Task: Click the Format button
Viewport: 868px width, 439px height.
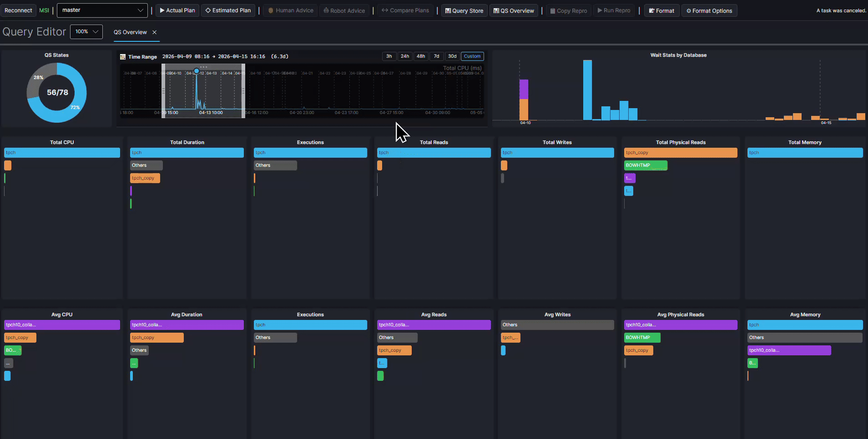Action: (x=662, y=10)
